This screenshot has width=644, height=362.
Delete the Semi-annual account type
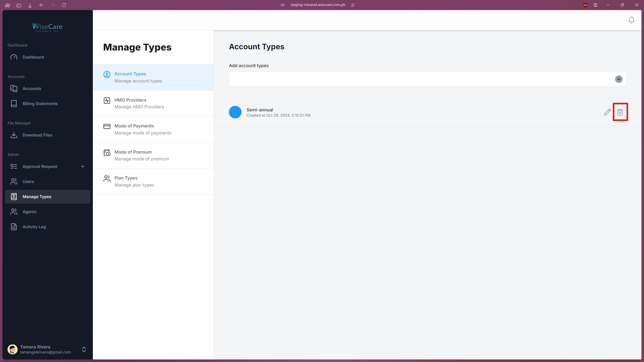click(x=620, y=112)
